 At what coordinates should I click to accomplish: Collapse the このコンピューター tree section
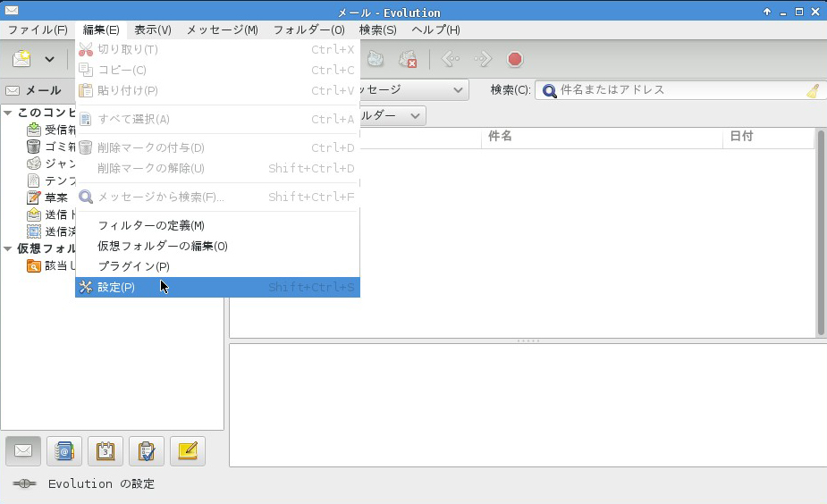(8, 113)
